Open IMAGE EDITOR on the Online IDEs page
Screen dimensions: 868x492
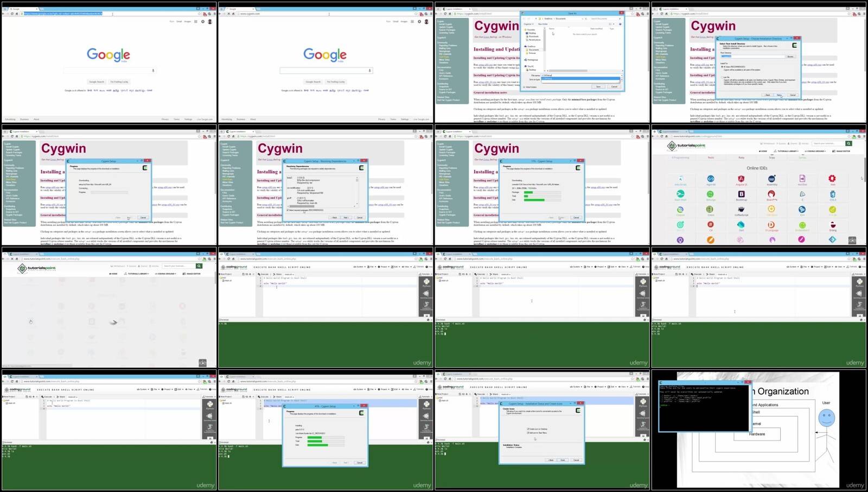[842, 151]
